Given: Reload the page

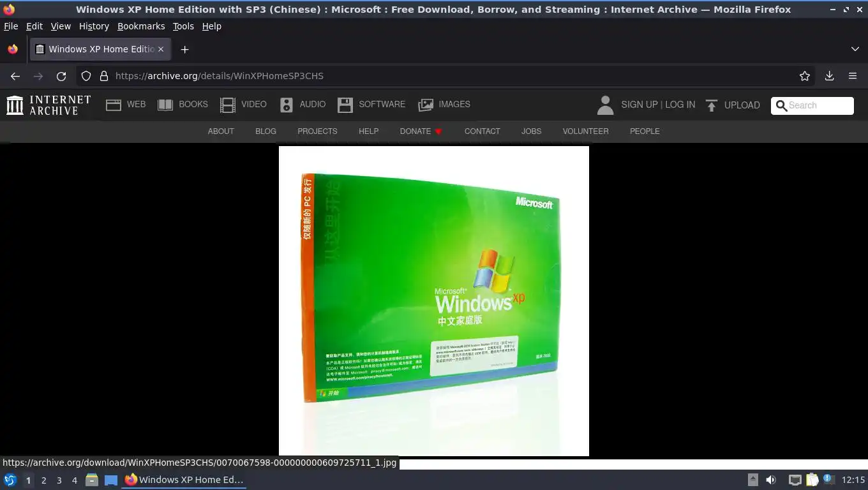Looking at the screenshot, I should [61, 76].
